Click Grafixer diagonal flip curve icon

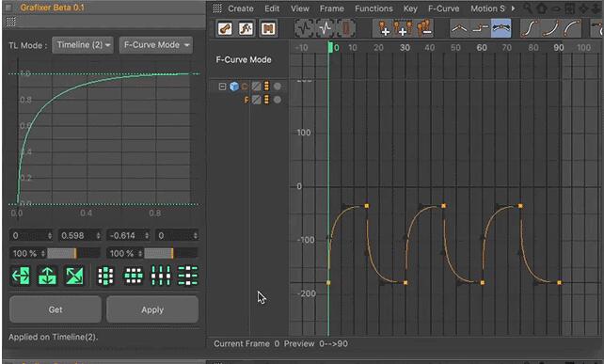click(x=74, y=276)
